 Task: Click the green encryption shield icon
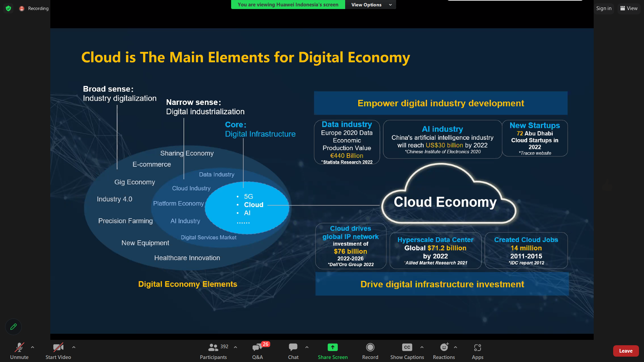[8, 8]
